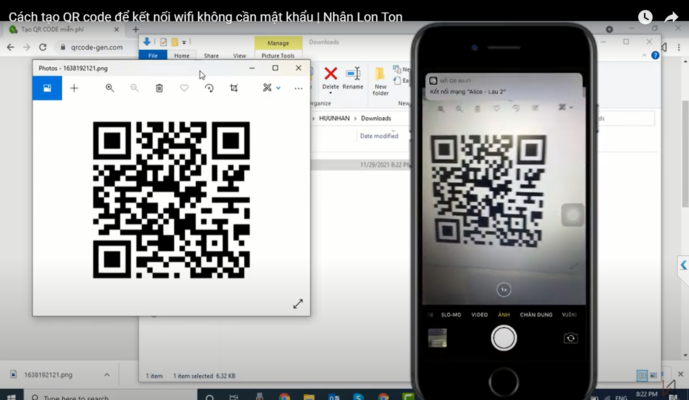This screenshot has height=400, width=689.
Task: Switch Explorer to details view icon
Action: 642,375
